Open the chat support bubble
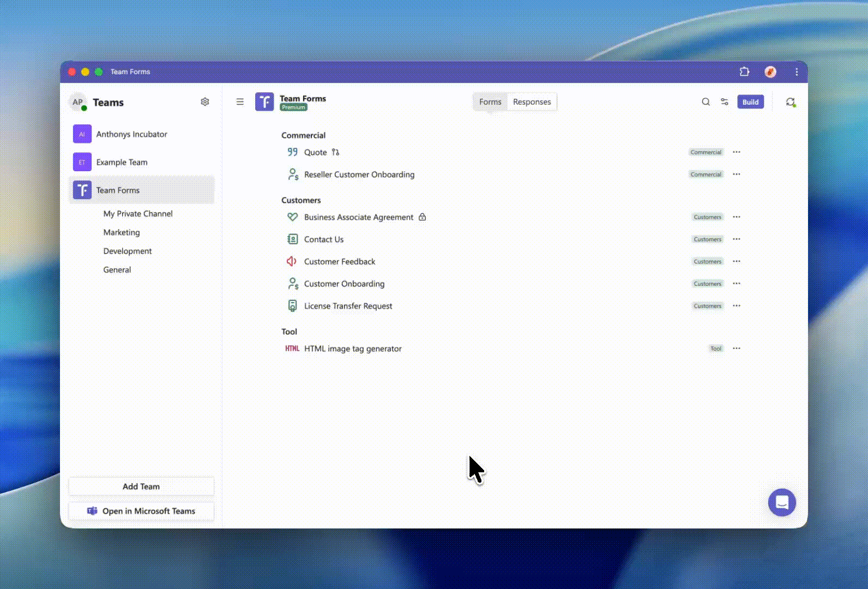This screenshot has height=589, width=868. click(x=782, y=502)
